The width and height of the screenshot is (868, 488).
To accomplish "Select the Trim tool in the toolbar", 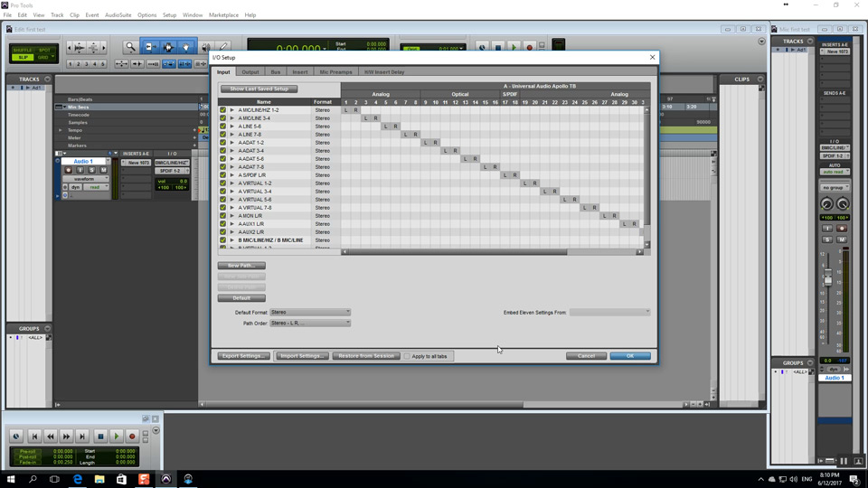I will pos(150,48).
